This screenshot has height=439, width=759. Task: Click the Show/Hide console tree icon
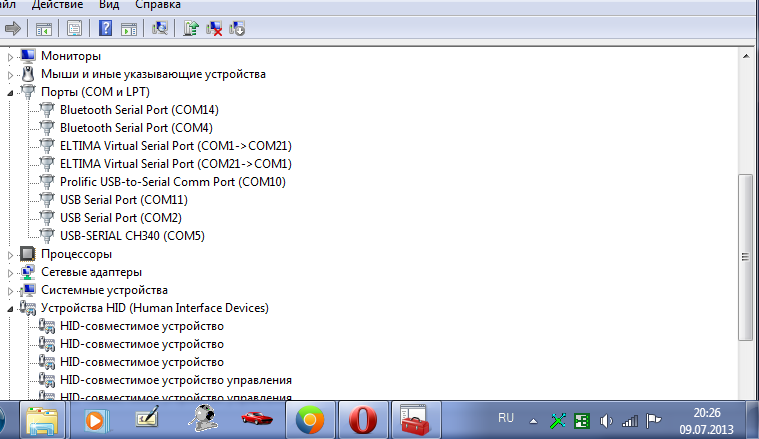(x=44, y=29)
